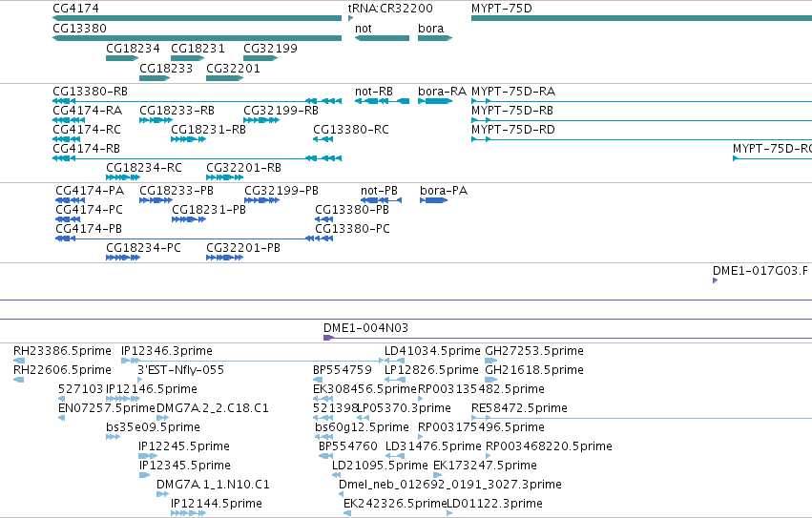Select the RH23386.5prime EST label
Screen dimensions: 812x518
pyautogui.click(x=62, y=351)
